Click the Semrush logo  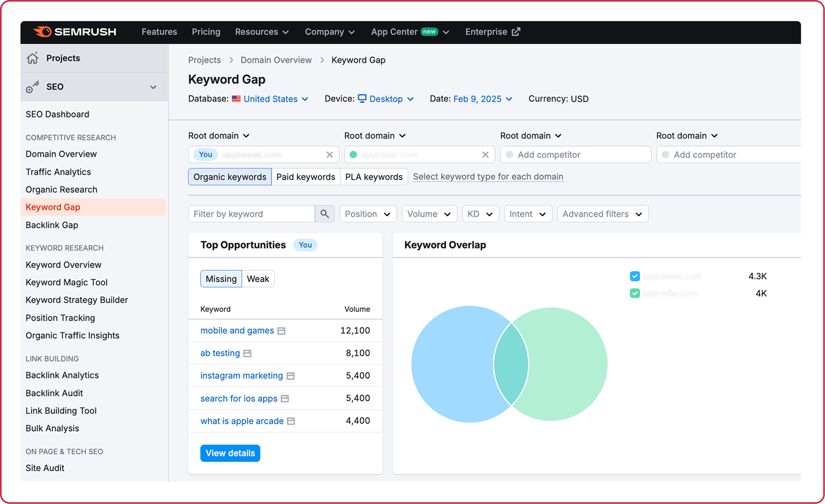tap(75, 32)
